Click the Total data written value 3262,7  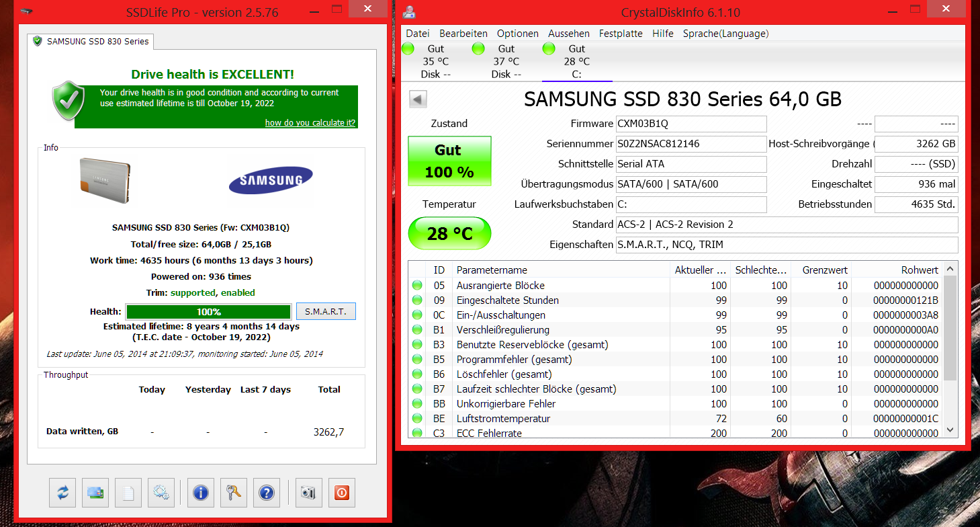tap(328, 432)
